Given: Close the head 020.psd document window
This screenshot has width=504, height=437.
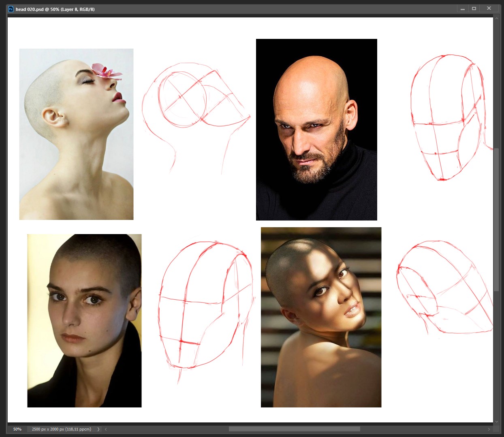Looking at the screenshot, I should 489,9.
